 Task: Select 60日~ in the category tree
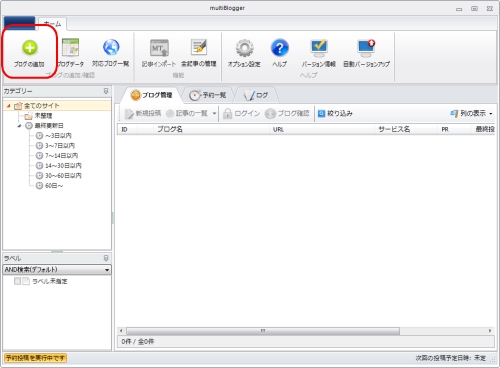54,186
